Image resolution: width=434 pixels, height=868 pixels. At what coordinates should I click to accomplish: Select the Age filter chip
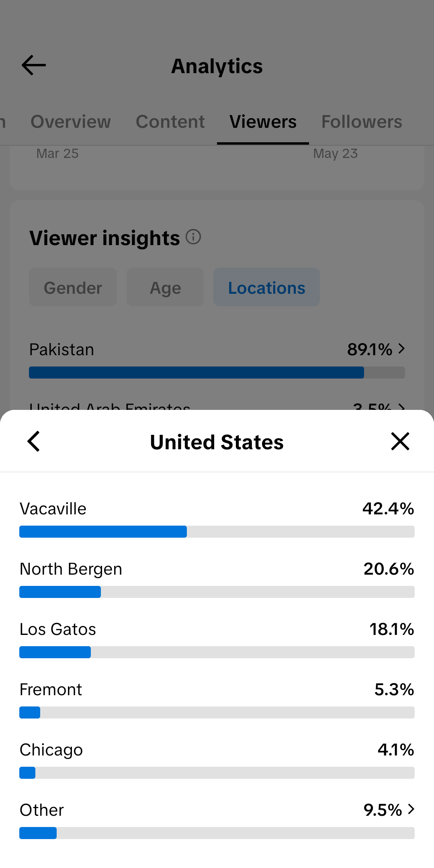[165, 287]
